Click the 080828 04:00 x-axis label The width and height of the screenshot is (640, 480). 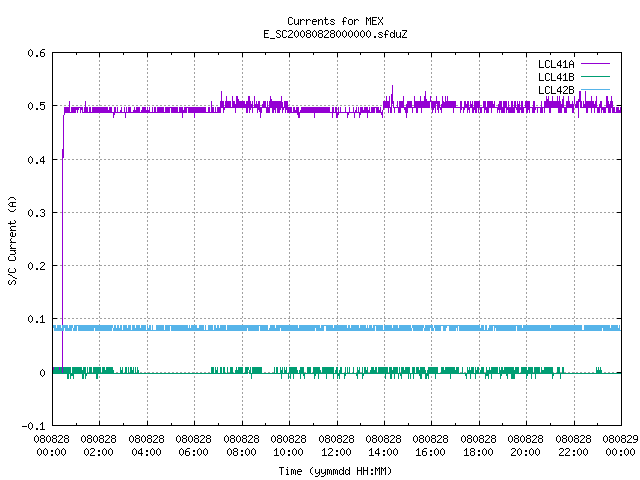point(147,446)
